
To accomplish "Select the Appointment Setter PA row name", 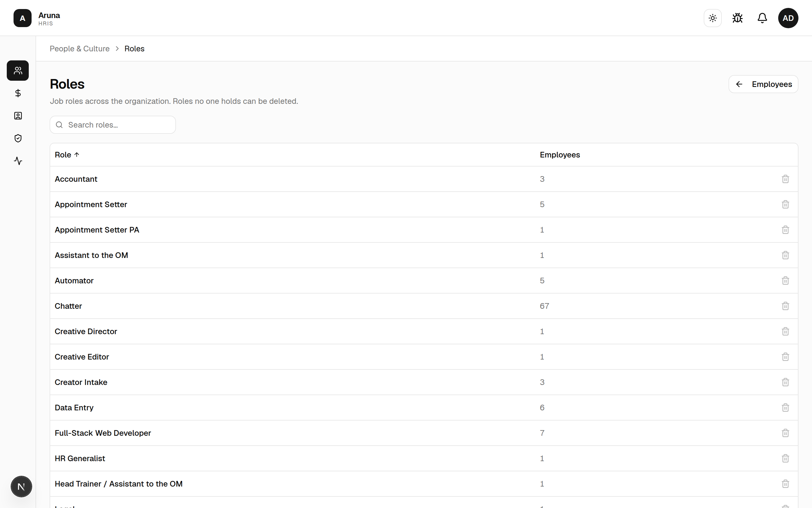I will coord(97,230).
